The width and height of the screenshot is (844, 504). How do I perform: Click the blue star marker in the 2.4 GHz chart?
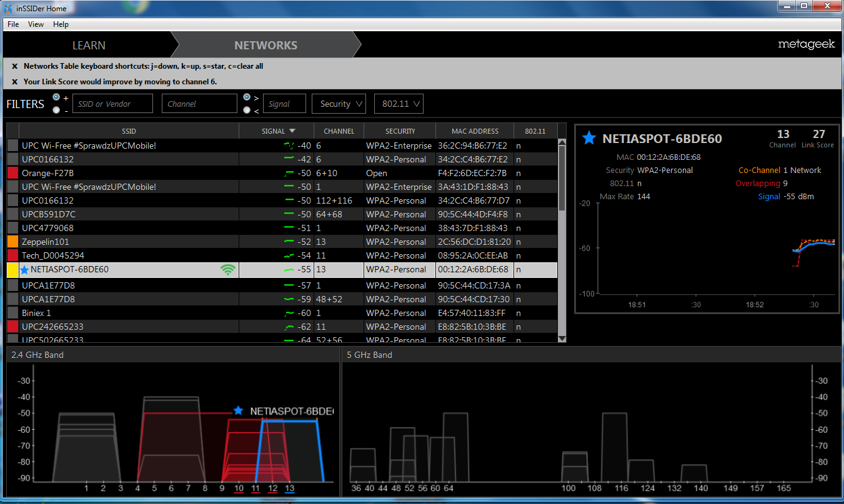pyautogui.click(x=238, y=411)
